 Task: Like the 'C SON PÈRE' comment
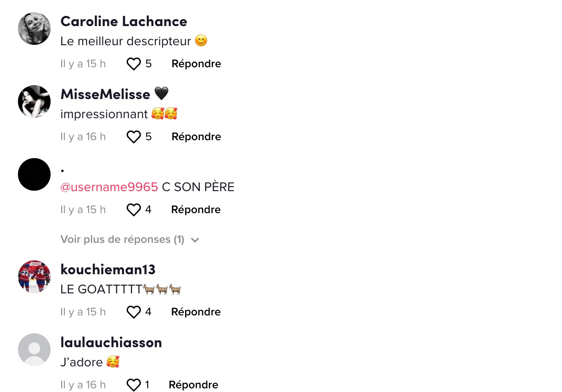tap(133, 210)
